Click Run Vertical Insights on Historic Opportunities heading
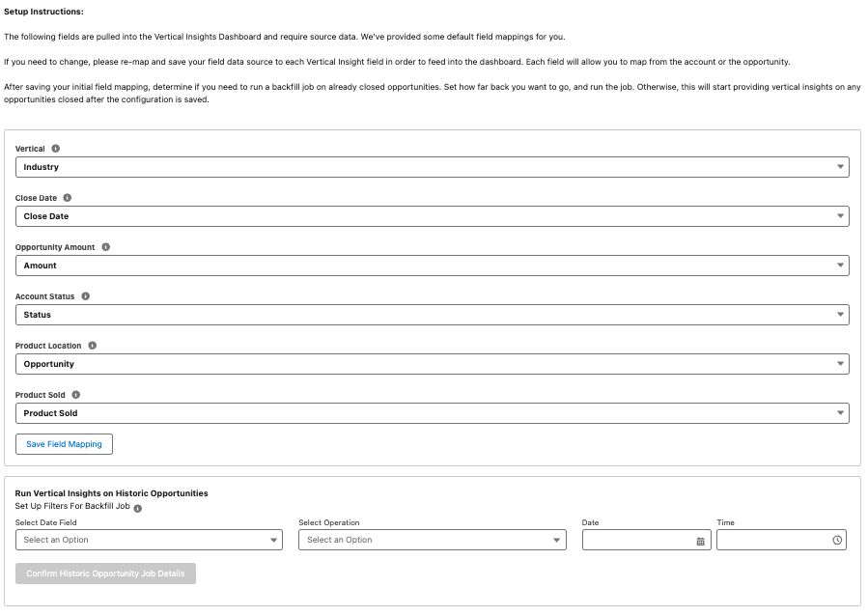The image size is (868, 616). [111, 493]
